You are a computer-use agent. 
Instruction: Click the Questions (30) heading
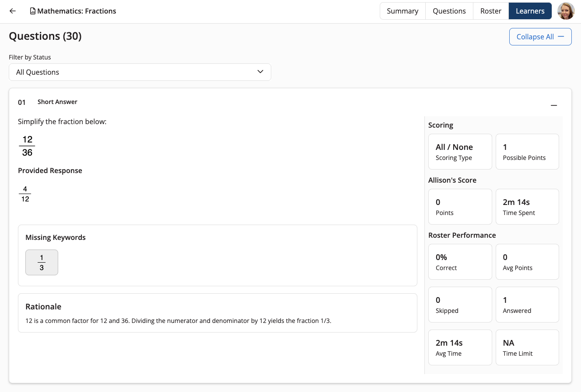[x=45, y=36]
